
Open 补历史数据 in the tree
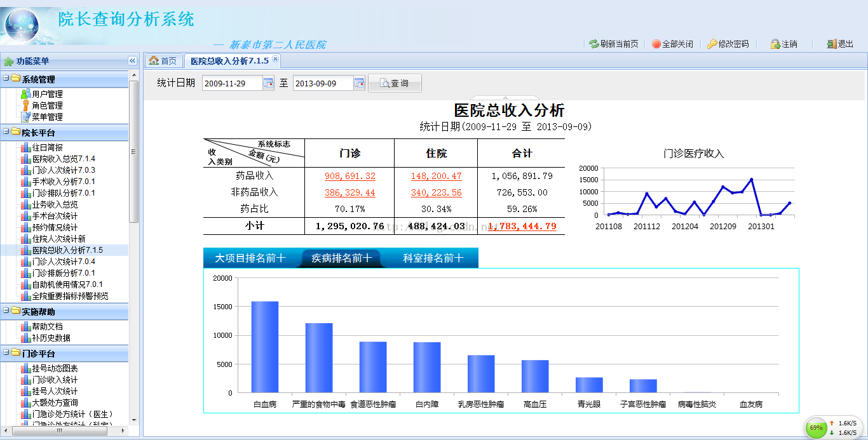click(51, 338)
